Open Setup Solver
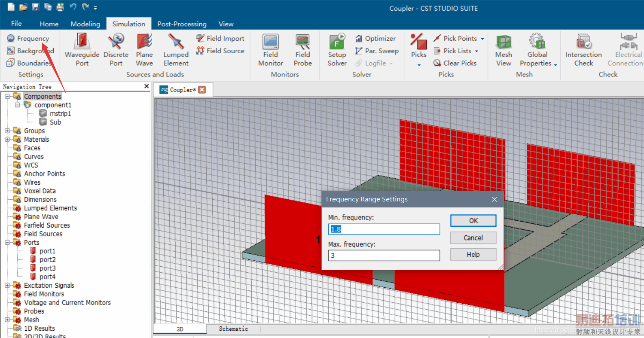 pyautogui.click(x=337, y=50)
